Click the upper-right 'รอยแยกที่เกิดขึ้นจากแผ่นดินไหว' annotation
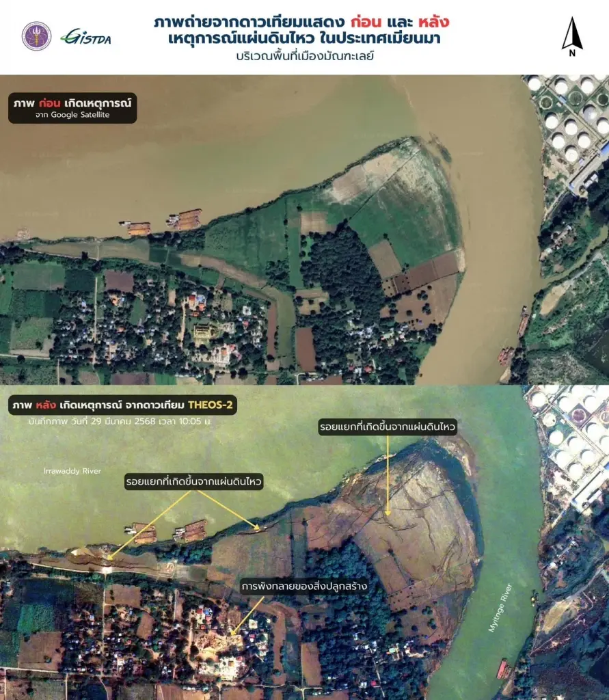The height and width of the screenshot is (700, 609). pos(387,427)
